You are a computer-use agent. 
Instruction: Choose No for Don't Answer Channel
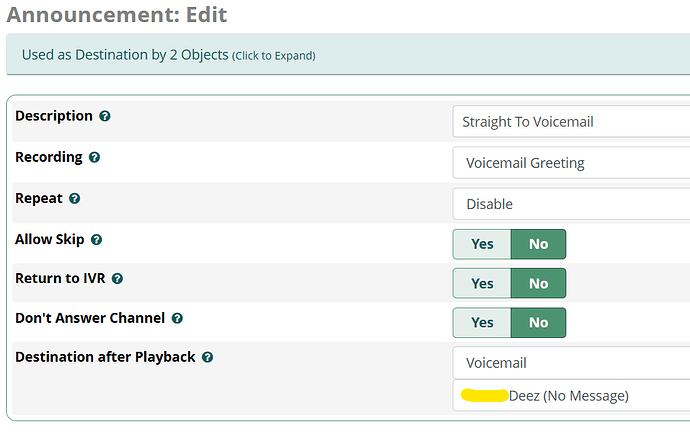(538, 323)
